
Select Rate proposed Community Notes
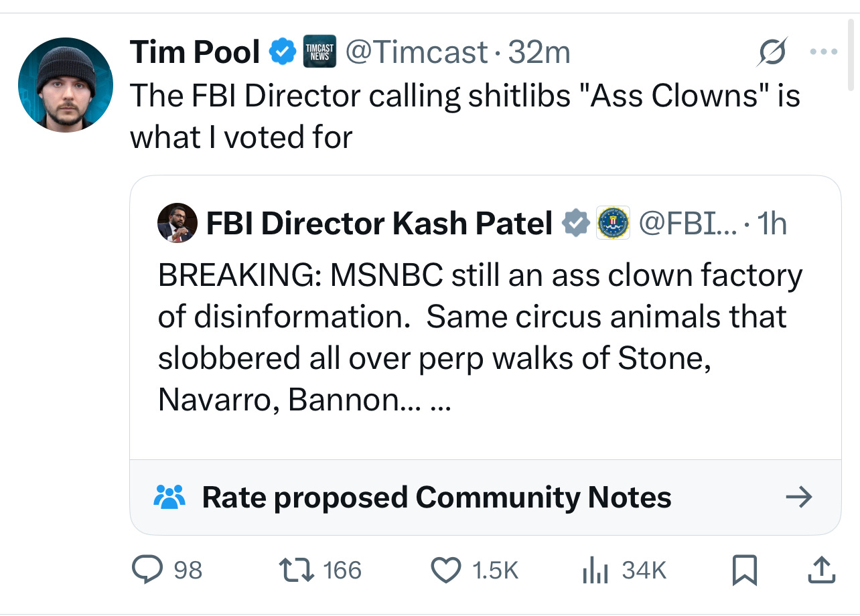tap(436, 497)
